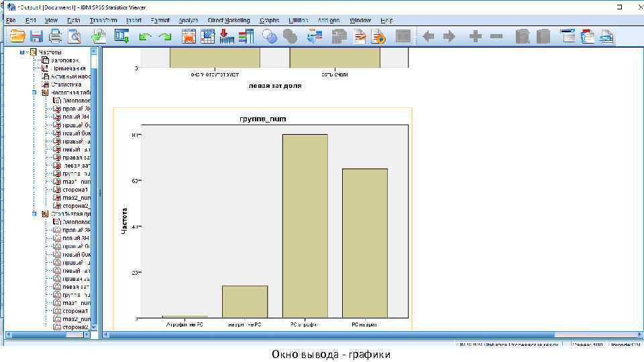Select maз2_num bar chart item in outline

click(76, 319)
